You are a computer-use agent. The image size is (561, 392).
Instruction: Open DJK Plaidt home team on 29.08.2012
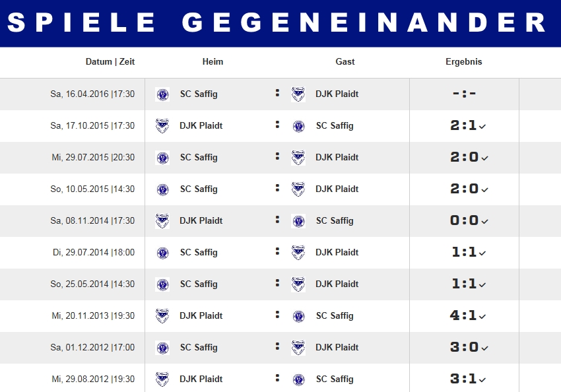click(x=201, y=379)
